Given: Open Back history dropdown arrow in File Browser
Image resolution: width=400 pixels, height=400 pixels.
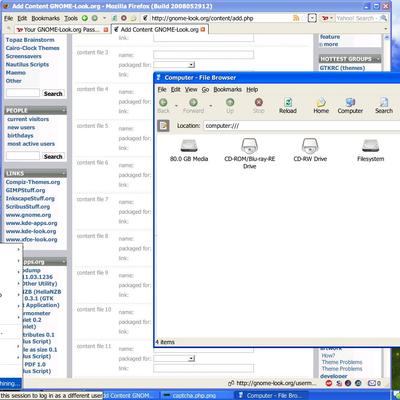Looking at the screenshot, I should coord(176,106).
